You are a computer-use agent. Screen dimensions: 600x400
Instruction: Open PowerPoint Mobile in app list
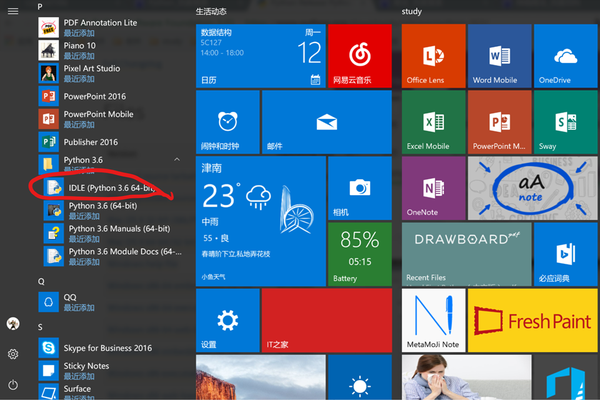coord(111,119)
